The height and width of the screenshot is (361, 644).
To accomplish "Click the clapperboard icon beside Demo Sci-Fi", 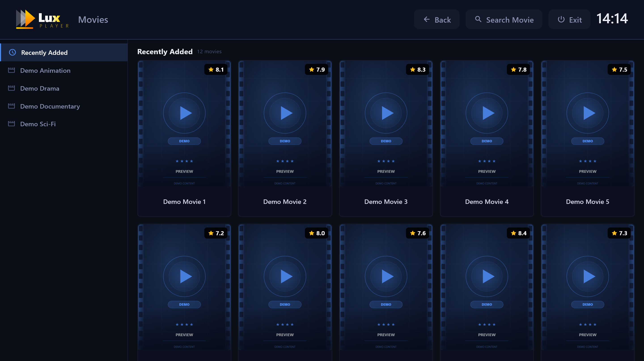I will click(x=11, y=124).
